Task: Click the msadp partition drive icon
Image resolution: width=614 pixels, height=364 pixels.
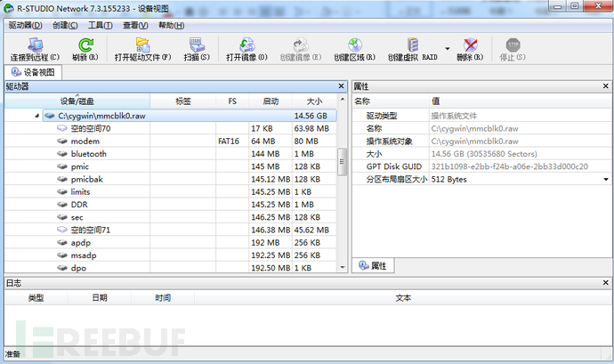Action: pos(62,255)
